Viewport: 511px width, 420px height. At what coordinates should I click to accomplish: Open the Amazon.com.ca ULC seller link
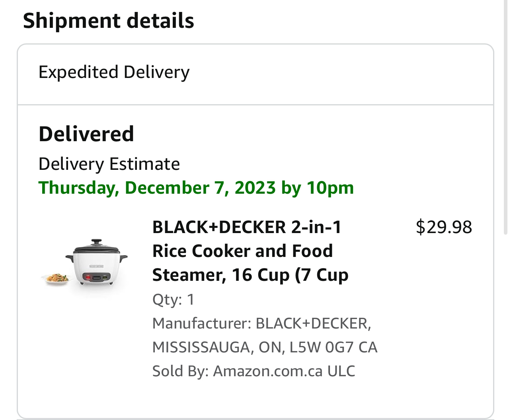click(284, 371)
